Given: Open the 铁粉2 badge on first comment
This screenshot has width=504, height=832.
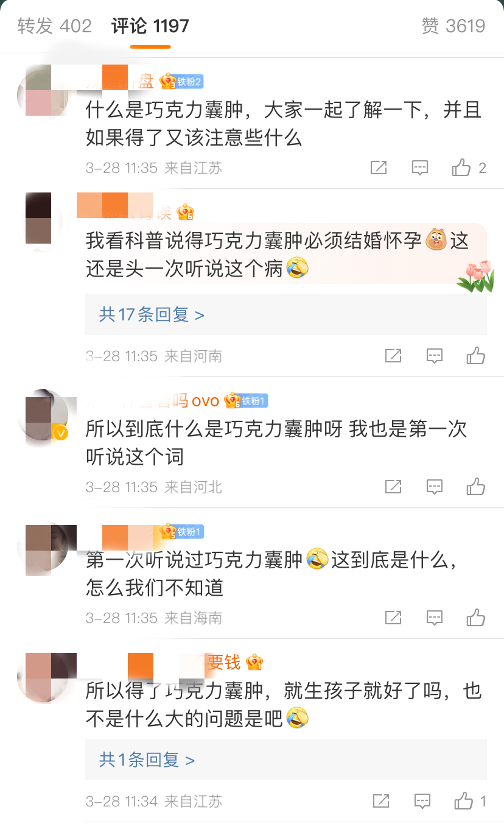Looking at the screenshot, I should tap(189, 82).
